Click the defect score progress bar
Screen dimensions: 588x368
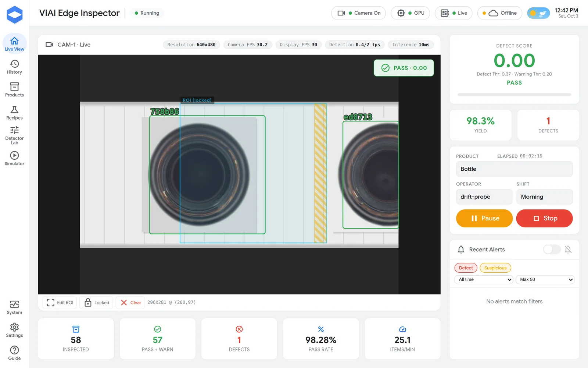click(514, 95)
